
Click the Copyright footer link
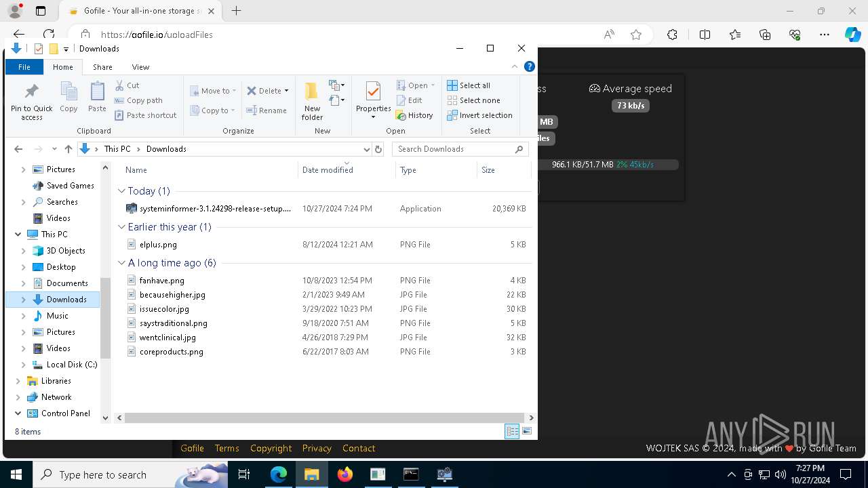coord(271,448)
